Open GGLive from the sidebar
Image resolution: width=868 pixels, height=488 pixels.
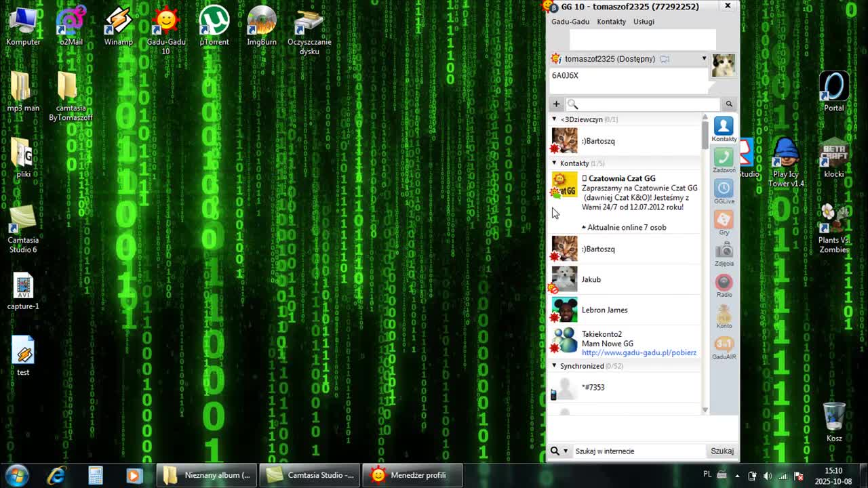724,190
